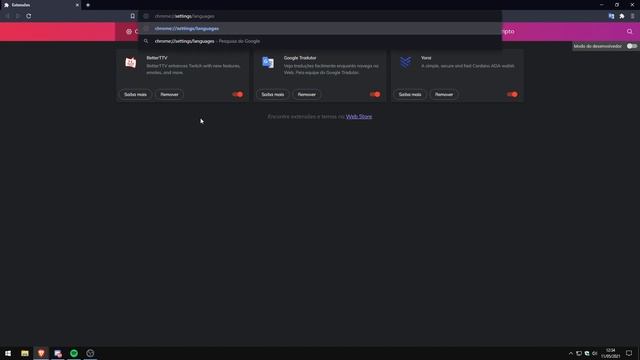The image size is (640, 360).
Task: Click the Google Tradutor extension icon
Action: (x=268, y=62)
